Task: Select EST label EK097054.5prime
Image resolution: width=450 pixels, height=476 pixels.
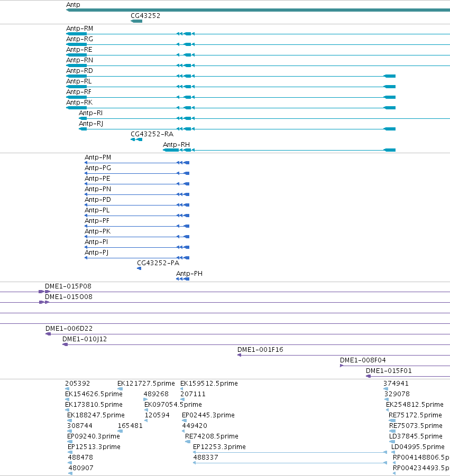Action: pos(173,405)
